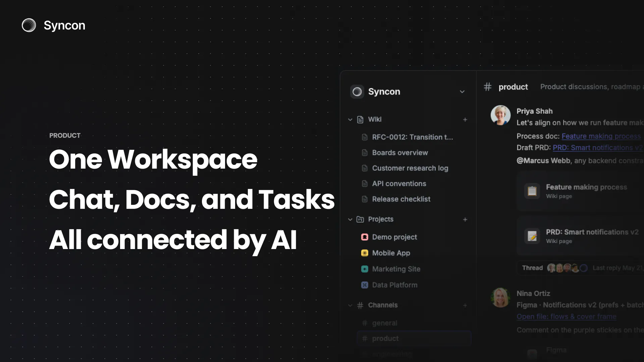Add a new project with plus icon
644x362 pixels.
pos(465,219)
